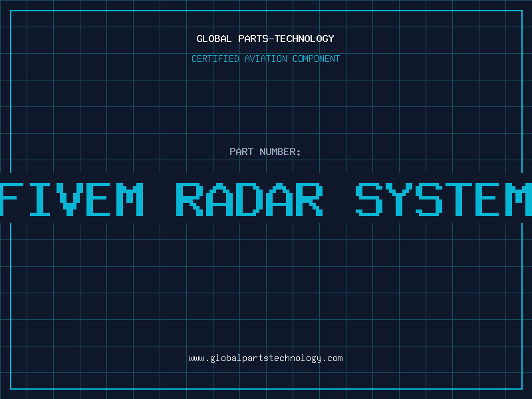Click the GLOBAL PARTS-TECHNOLOGY heading
Image resolution: width=532 pixels, height=399 pixels.
pyautogui.click(x=265, y=39)
